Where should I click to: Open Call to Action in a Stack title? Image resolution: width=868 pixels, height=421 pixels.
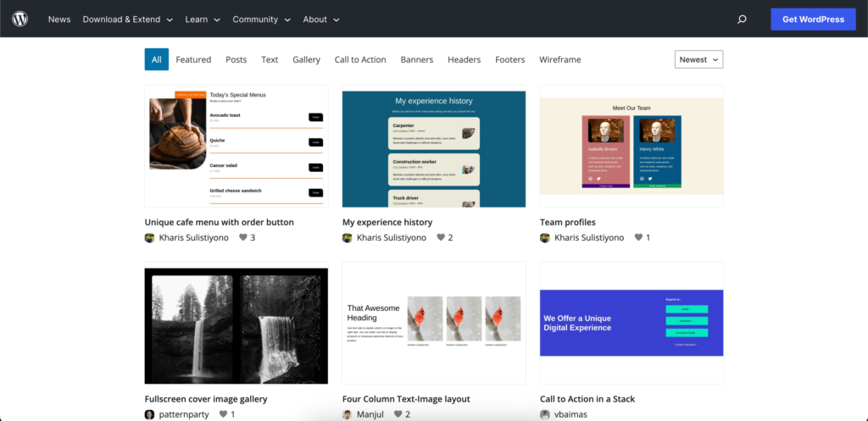(587, 399)
